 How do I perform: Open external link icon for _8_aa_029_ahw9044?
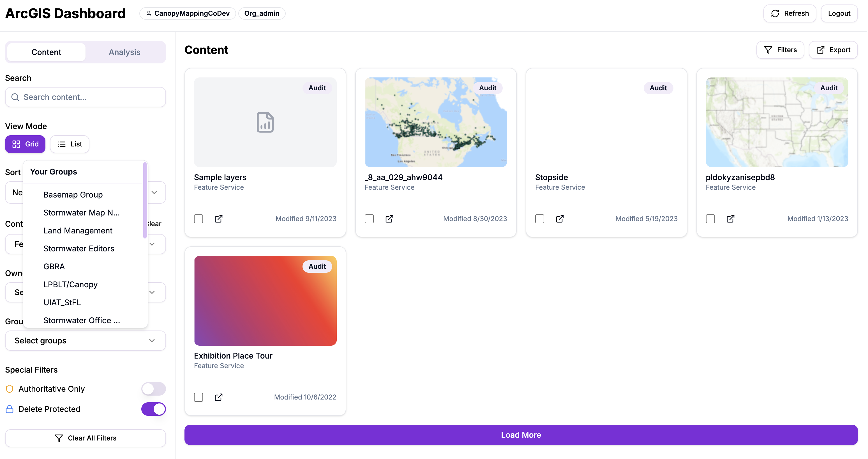coord(389,219)
